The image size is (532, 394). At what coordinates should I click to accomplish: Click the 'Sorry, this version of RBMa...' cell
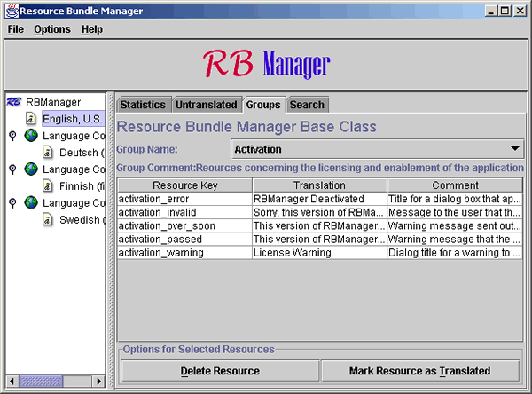point(319,212)
